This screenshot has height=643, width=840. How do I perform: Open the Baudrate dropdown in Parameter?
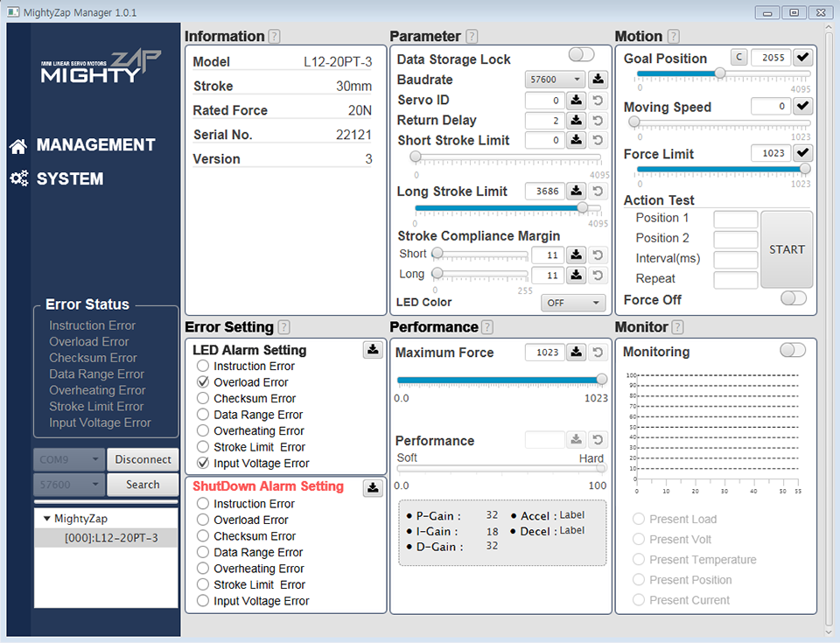click(x=555, y=80)
